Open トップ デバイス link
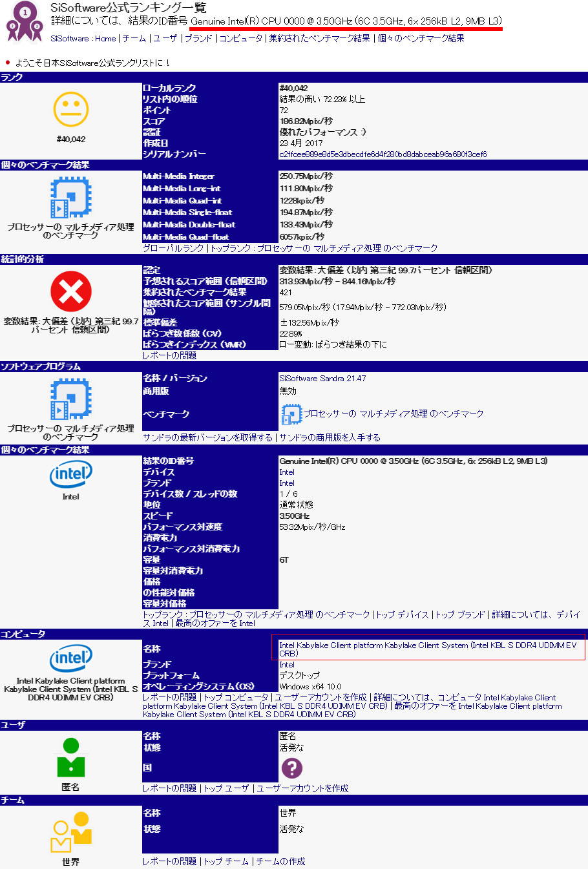 (403, 614)
